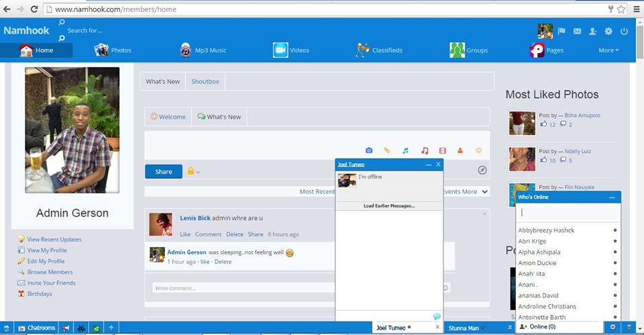644x335 pixels.
Task: Click Browse Members link
Action: click(50, 272)
